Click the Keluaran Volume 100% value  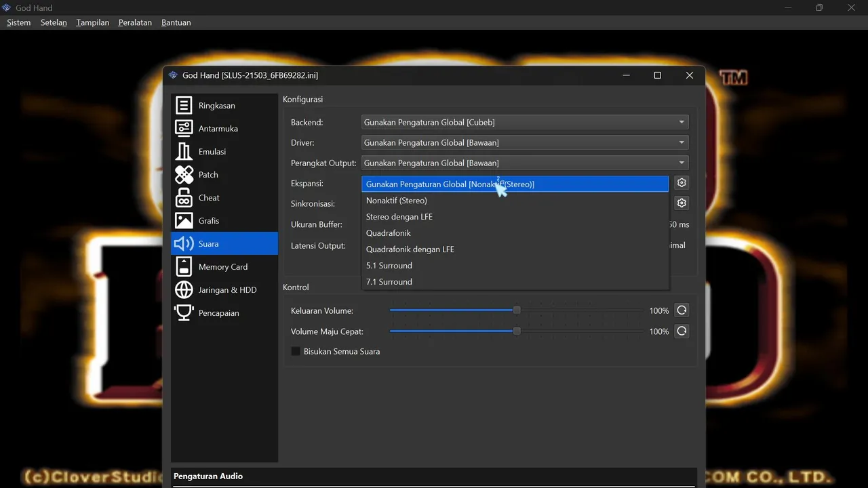click(659, 311)
